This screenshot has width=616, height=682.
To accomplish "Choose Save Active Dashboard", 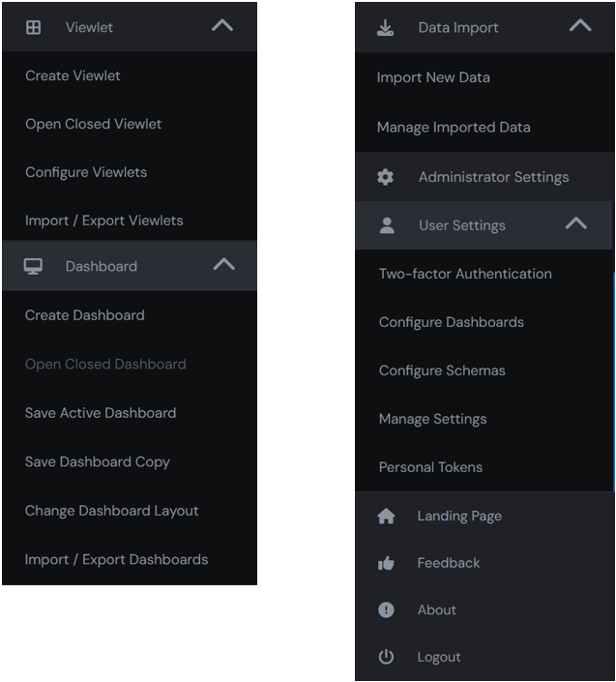I will tap(101, 413).
